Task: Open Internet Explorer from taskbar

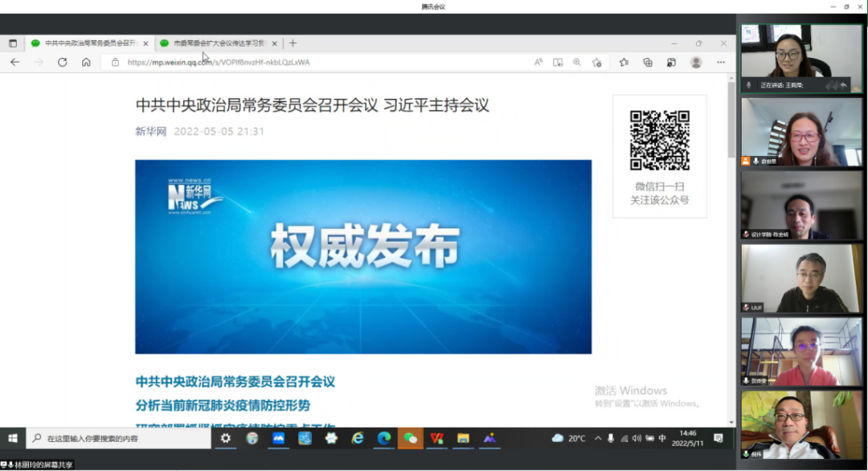Action: [x=358, y=438]
